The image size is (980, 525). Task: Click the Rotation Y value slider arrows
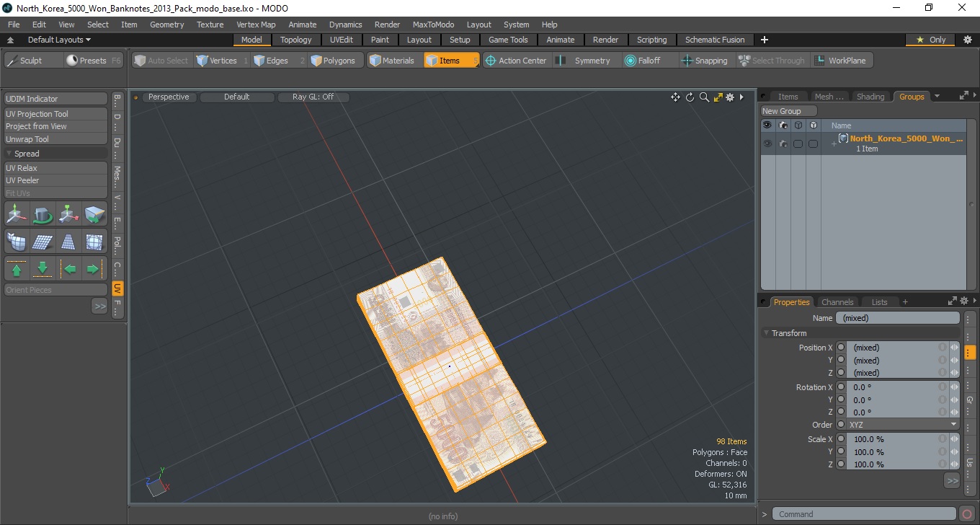[x=954, y=400]
